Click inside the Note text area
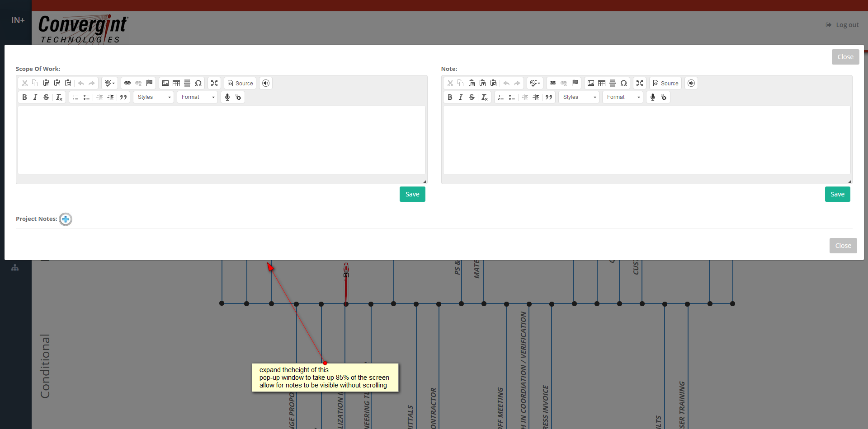The image size is (868, 429). [x=646, y=140]
